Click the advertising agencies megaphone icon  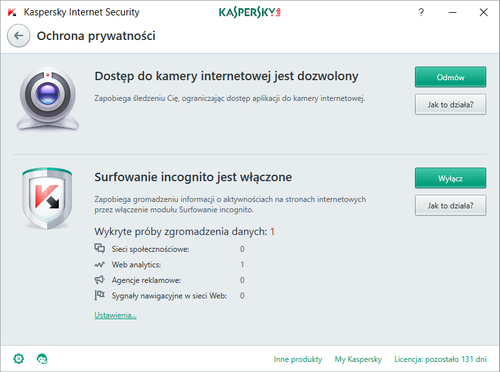coord(99,280)
